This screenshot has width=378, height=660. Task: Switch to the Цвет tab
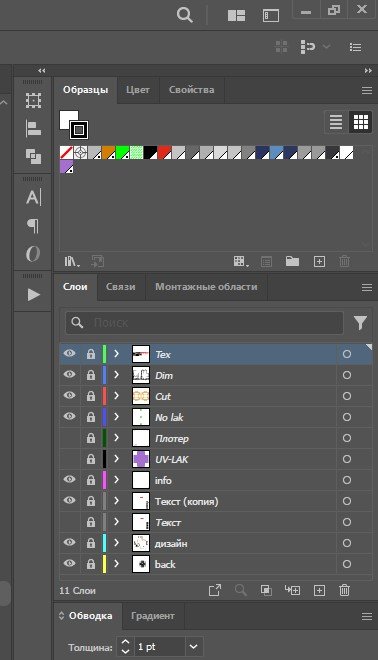[x=138, y=90]
